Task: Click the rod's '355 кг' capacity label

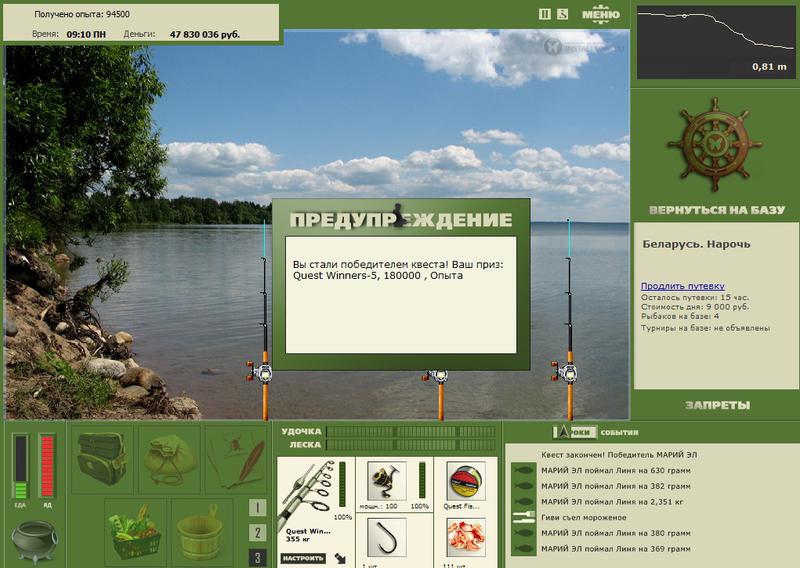Action: pos(297,539)
